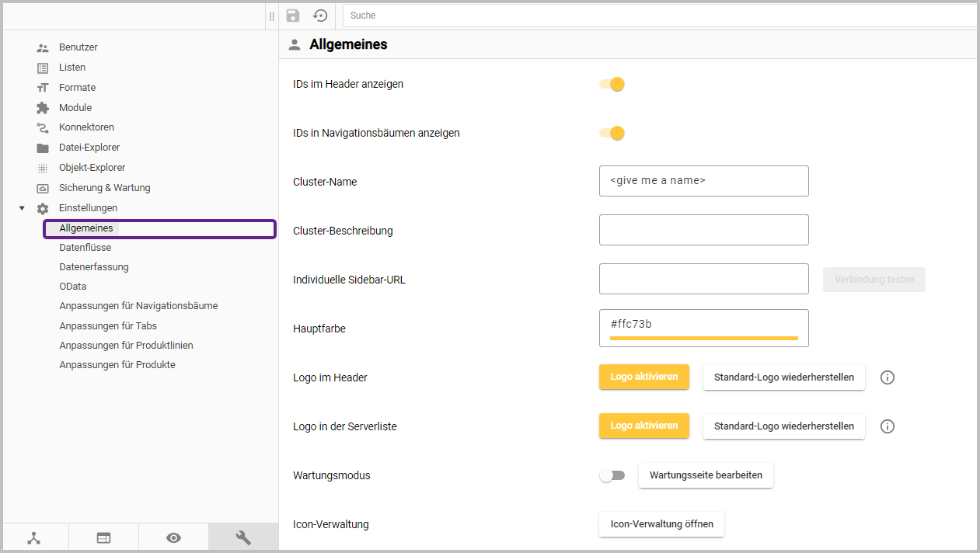
Task: Show info for Logo im Header
Action: tap(888, 377)
